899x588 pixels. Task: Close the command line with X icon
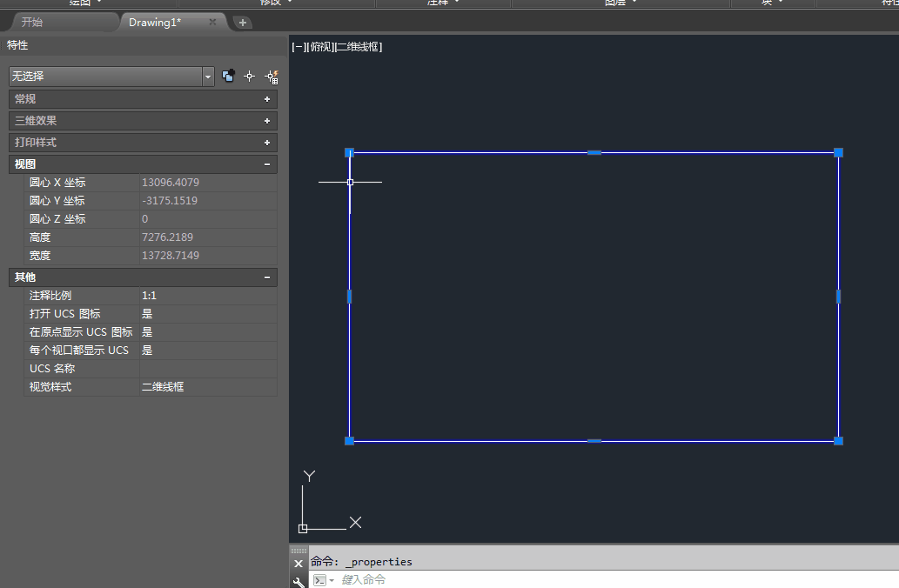tap(299, 564)
